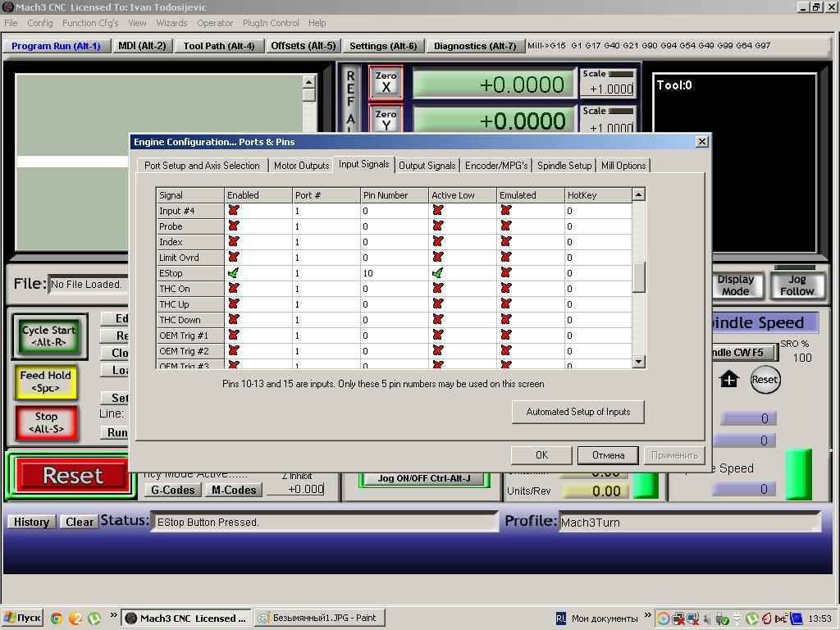The height and width of the screenshot is (630, 840).
Task: Open the Пуск start button
Action: point(22,619)
